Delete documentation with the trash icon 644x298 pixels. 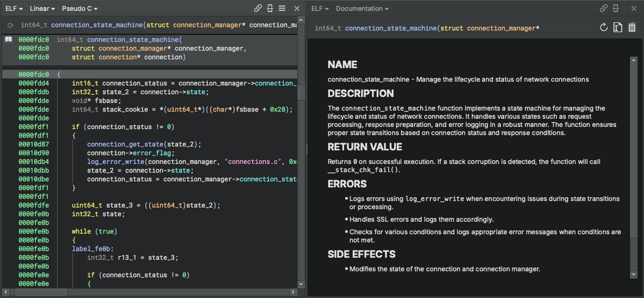tap(632, 28)
